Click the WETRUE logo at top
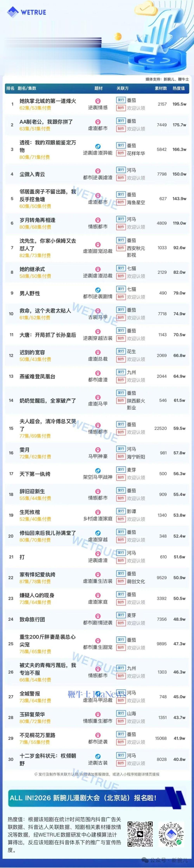Screen dimensions: 194x868 (27, 12)
